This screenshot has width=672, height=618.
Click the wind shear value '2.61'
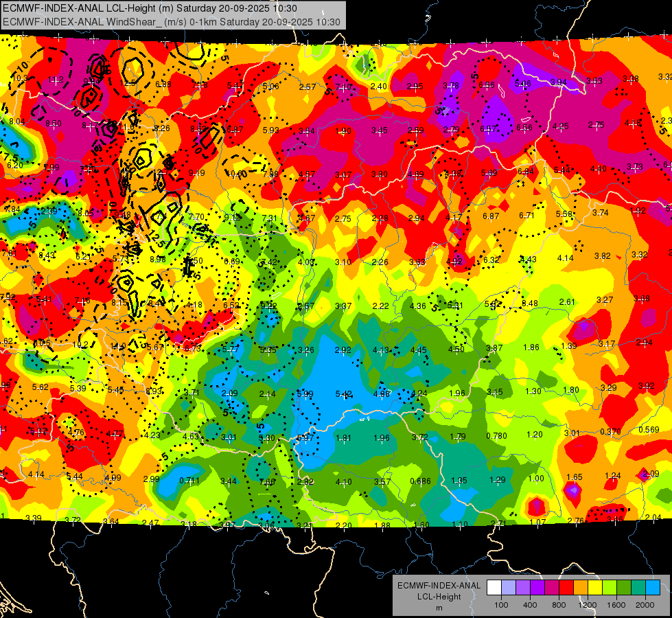pos(566,302)
